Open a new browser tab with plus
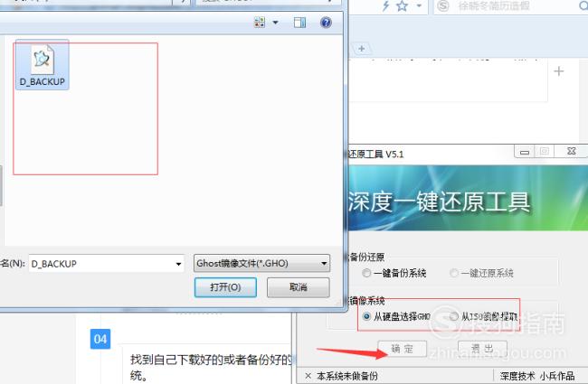Screen dimensions: 588x384 click(x=362, y=49)
